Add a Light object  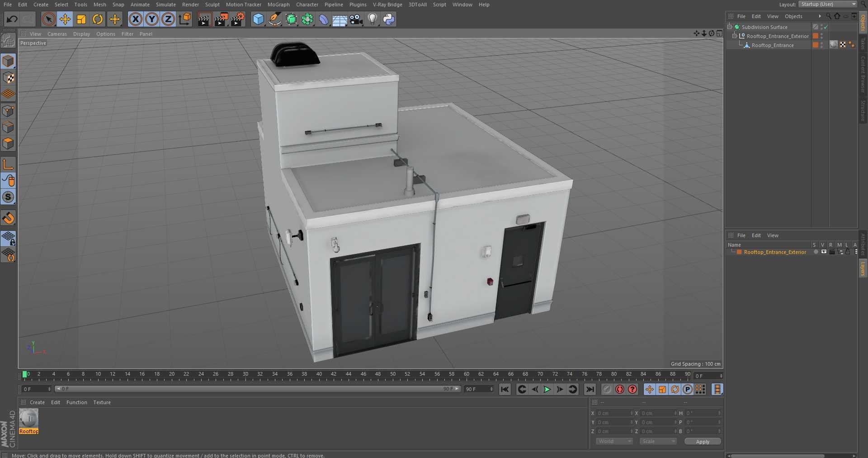tap(373, 19)
